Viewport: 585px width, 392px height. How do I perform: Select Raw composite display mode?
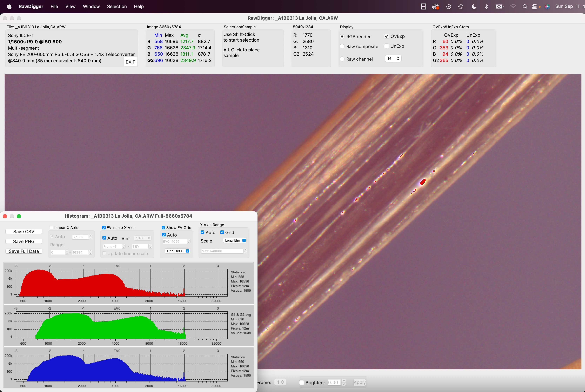pyautogui.click(x=342, y=46)
